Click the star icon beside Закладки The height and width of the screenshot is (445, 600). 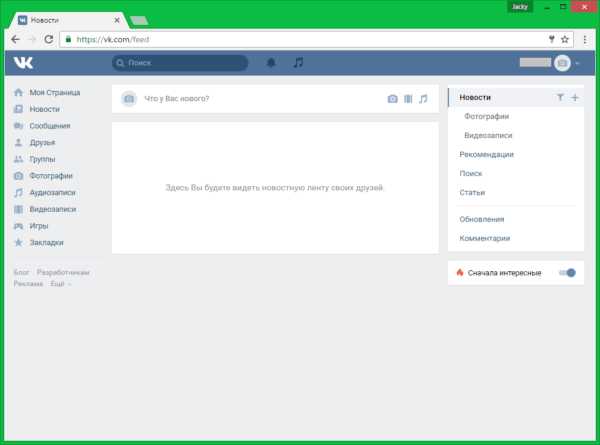[18, 242]
